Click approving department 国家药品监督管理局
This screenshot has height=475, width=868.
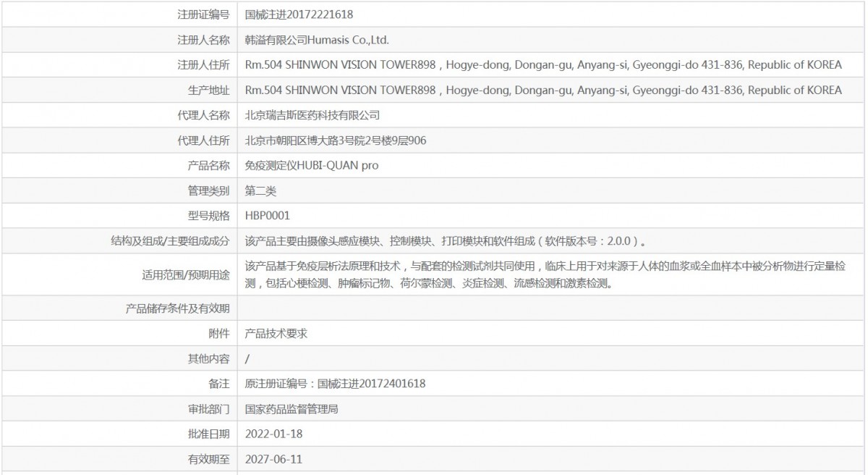click(x=292, y=409)
